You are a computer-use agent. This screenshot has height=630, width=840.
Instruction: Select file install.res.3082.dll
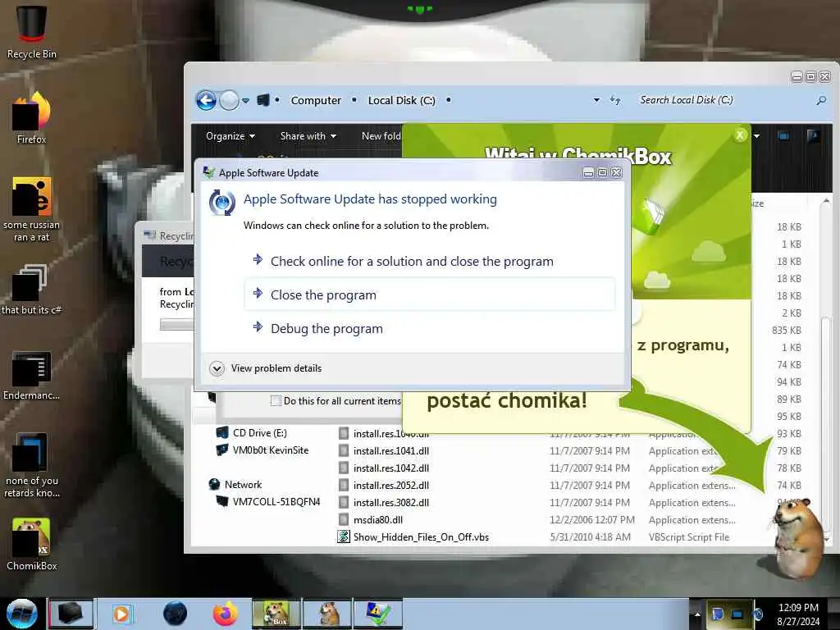(x=384, y=503)
